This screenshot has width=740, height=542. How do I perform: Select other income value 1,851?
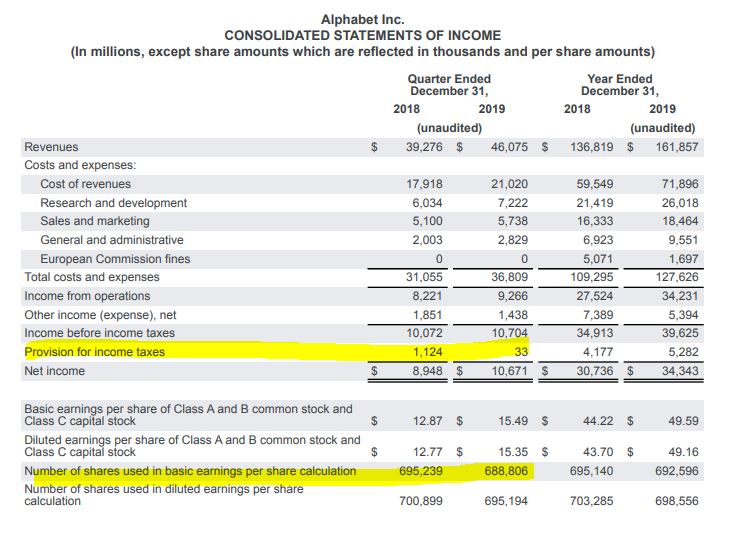(428, 315)
